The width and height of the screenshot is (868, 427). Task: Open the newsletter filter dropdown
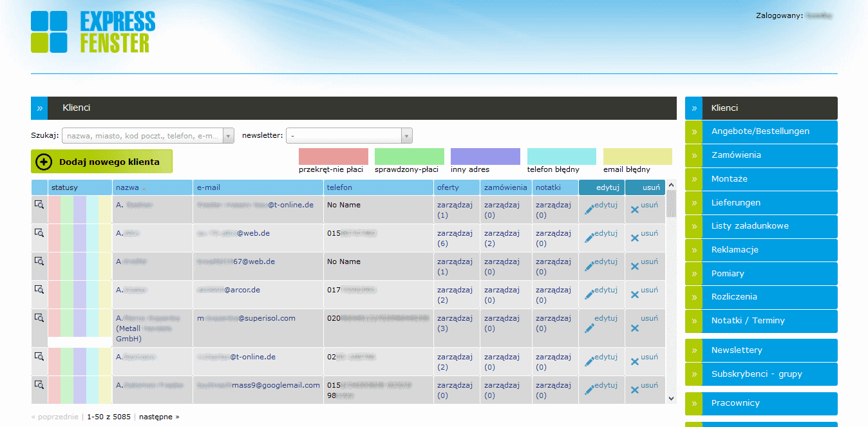tap(406, 135)
